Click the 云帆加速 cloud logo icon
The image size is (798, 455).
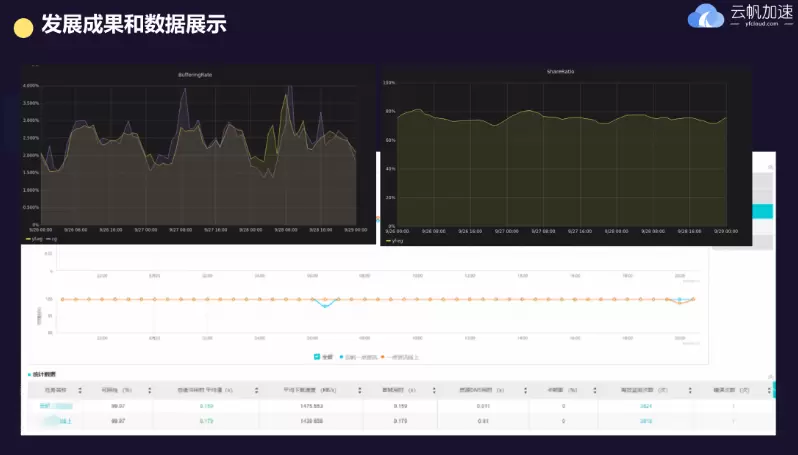click(706, 17)
